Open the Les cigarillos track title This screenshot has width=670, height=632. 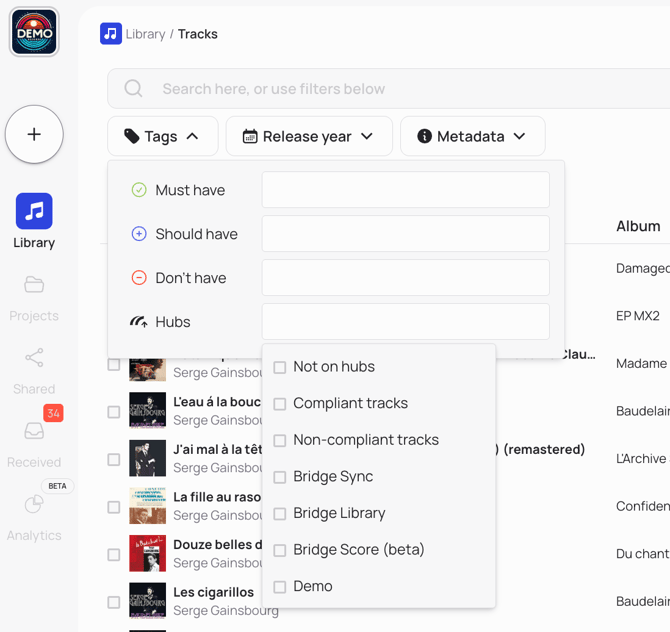[214, 592]
